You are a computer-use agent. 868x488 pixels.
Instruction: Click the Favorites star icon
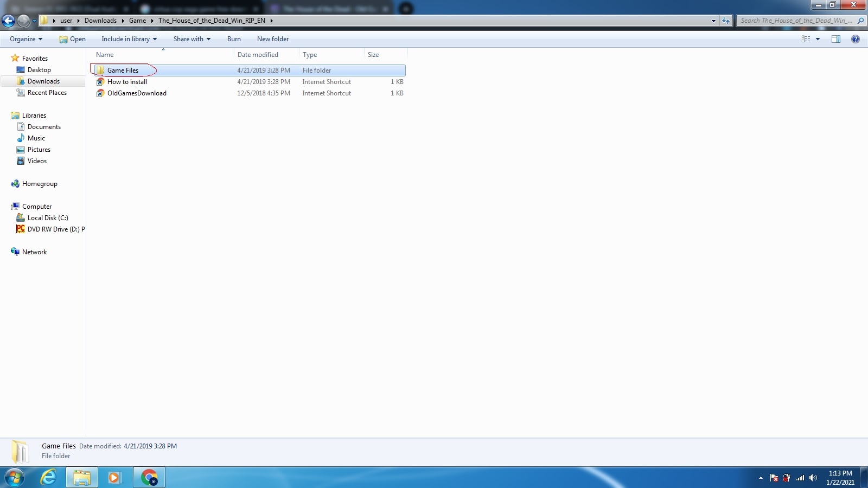15,58
